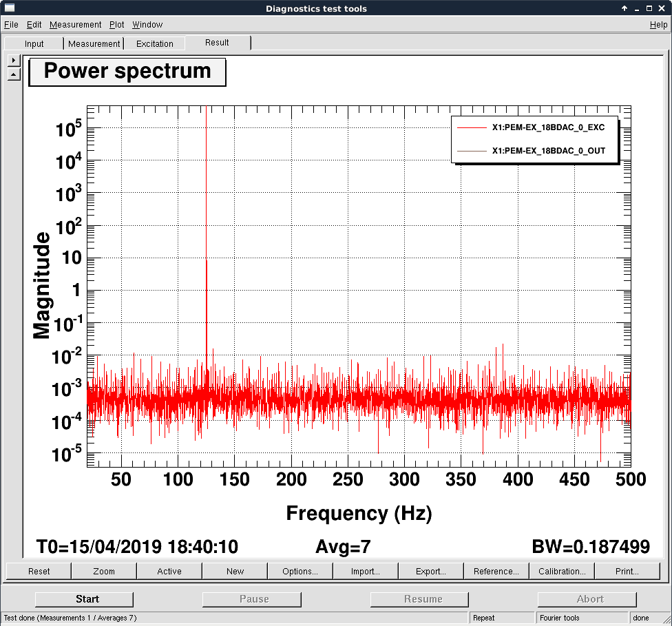
Task: Click the greyed-out Resume button
Action: click(419, 599)
